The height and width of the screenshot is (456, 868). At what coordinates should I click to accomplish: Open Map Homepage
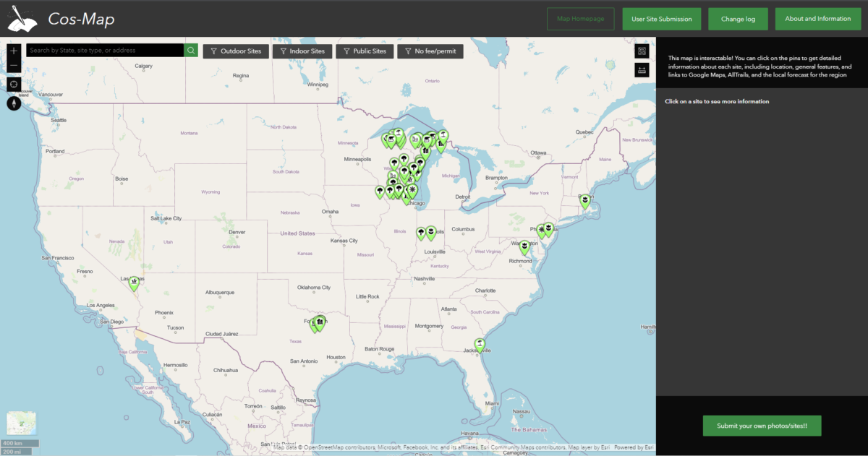(580, 18)
